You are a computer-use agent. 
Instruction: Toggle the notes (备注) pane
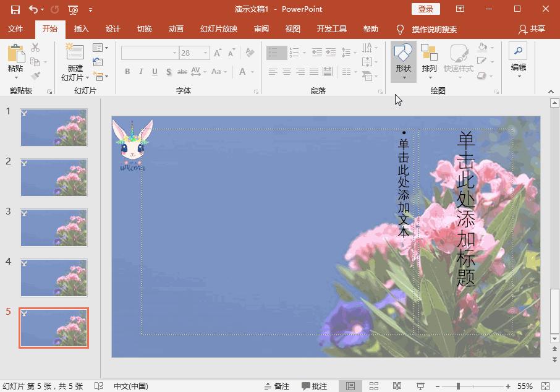click(277, 386)
